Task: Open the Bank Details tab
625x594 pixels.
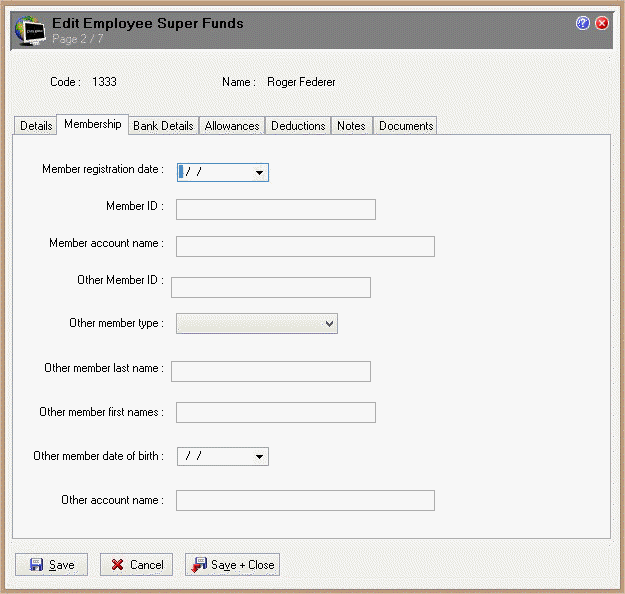Action: click(x=163, y=126)
